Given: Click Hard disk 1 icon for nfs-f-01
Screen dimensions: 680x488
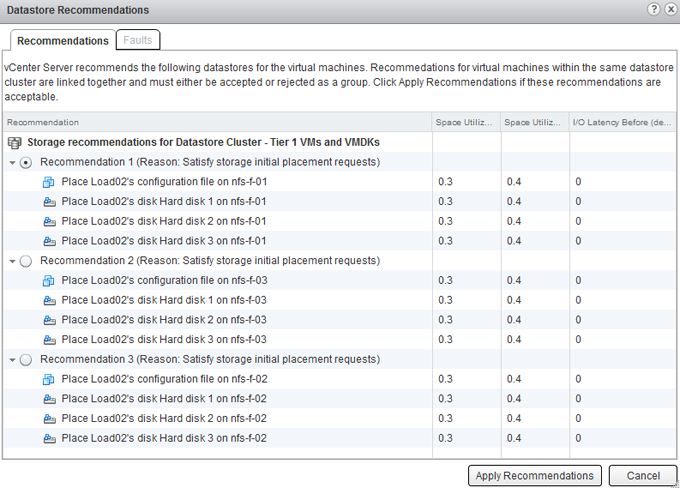Looking at the screenshot, I should [49, 202].
